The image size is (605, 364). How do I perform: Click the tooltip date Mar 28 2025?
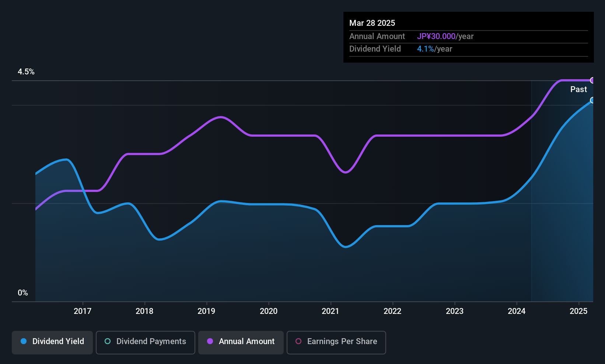click(372, 23)
